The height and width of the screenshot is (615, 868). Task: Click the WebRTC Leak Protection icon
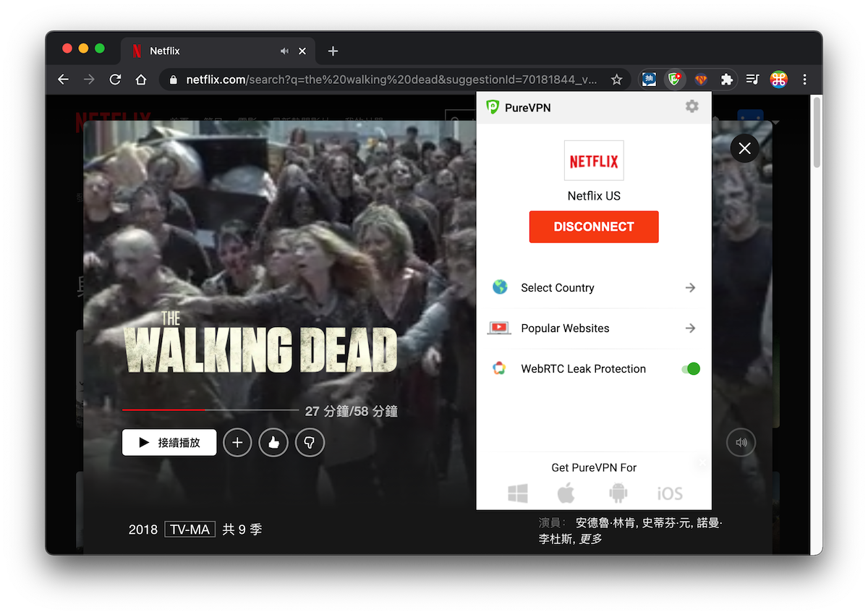499,368
